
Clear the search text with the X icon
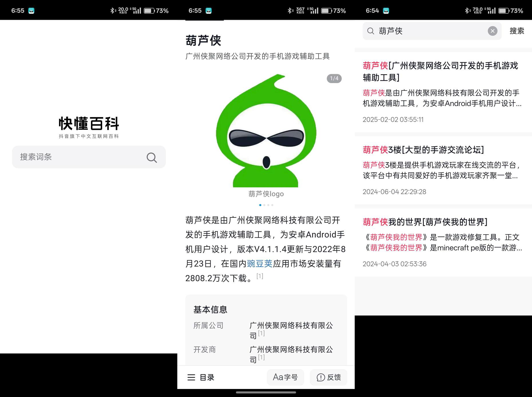click(x=493, y=31)
